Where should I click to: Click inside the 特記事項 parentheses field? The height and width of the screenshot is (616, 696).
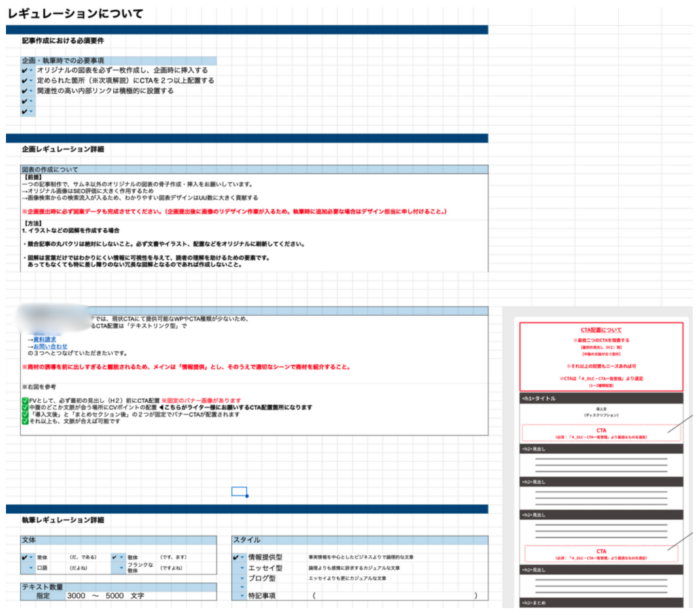[395, 596]
